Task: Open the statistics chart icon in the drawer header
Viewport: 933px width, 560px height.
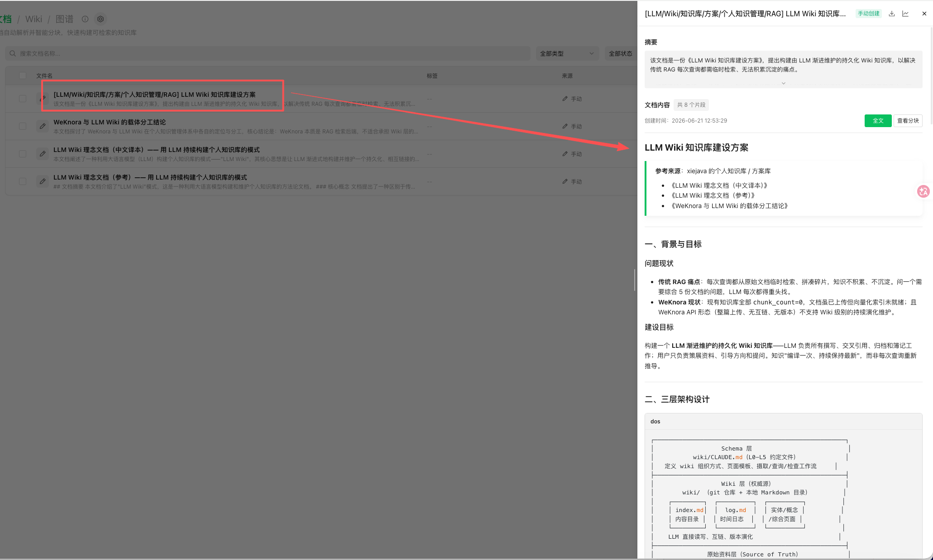Action: click(905, 14)
